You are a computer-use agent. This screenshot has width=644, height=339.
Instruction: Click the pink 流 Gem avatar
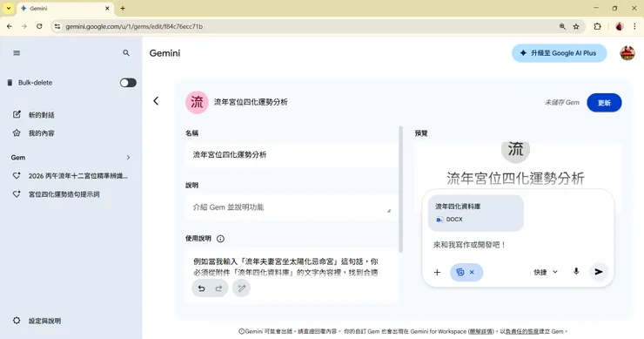coord(197,103)
